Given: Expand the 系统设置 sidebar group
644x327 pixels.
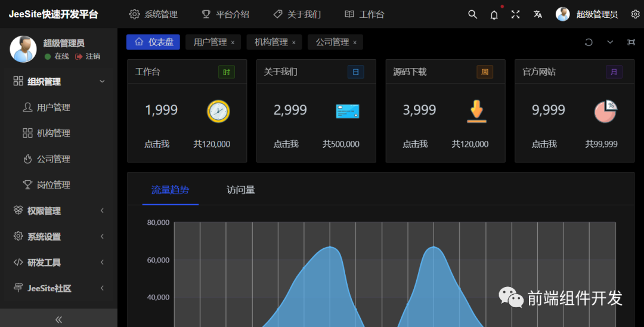Looking at the screenshot, I should point(58,237).
